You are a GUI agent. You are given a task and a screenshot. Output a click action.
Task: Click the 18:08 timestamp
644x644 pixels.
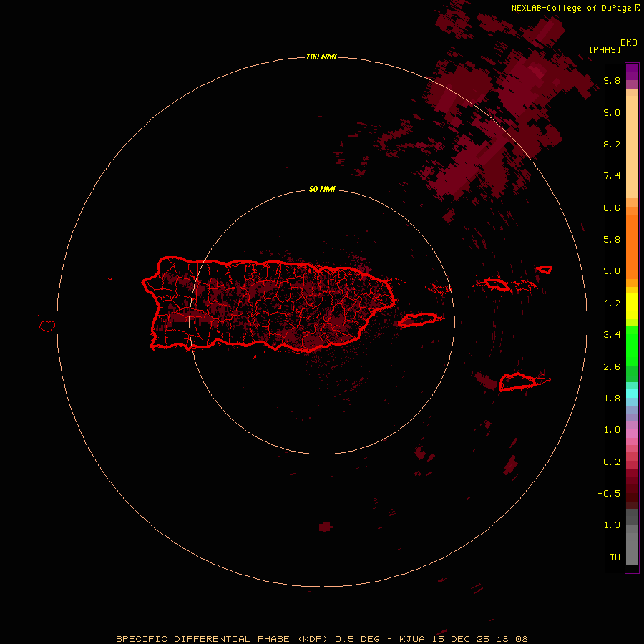click(x=512, y=639)
